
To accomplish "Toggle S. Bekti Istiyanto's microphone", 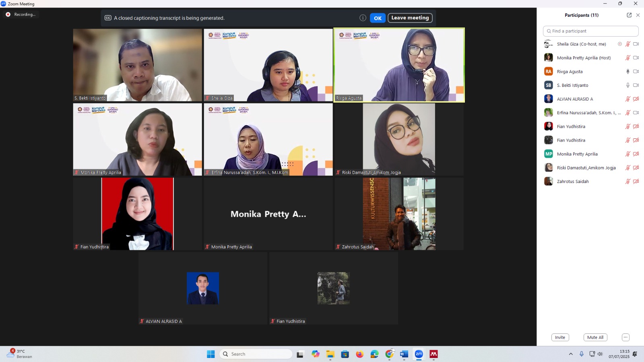I will (x=627, y=85).
